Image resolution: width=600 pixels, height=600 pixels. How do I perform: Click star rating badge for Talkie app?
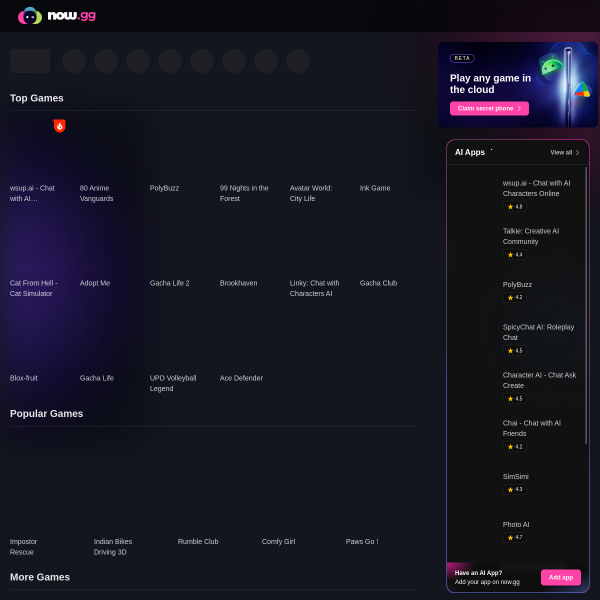coord(515,255)
